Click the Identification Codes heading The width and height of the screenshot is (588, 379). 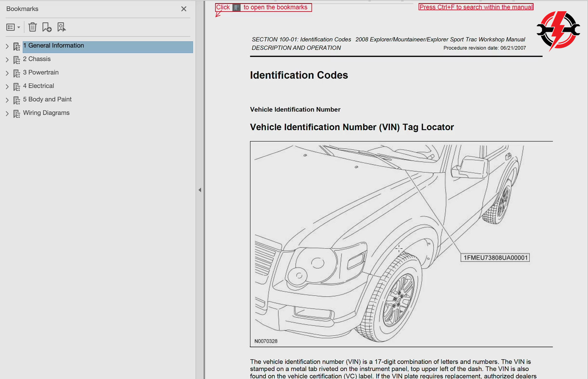(299, 75)
